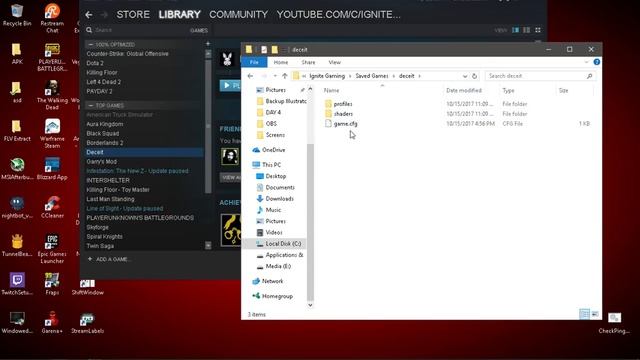Click Saved Games in address breadcrumb

point(372,76)
